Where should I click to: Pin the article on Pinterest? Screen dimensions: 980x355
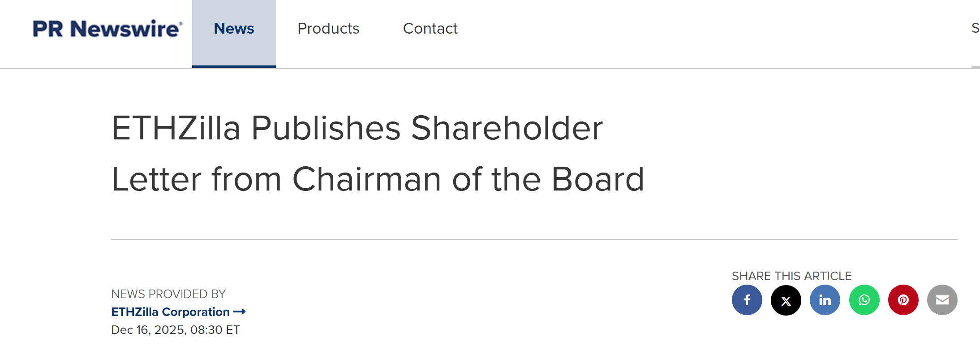point(903,300)
